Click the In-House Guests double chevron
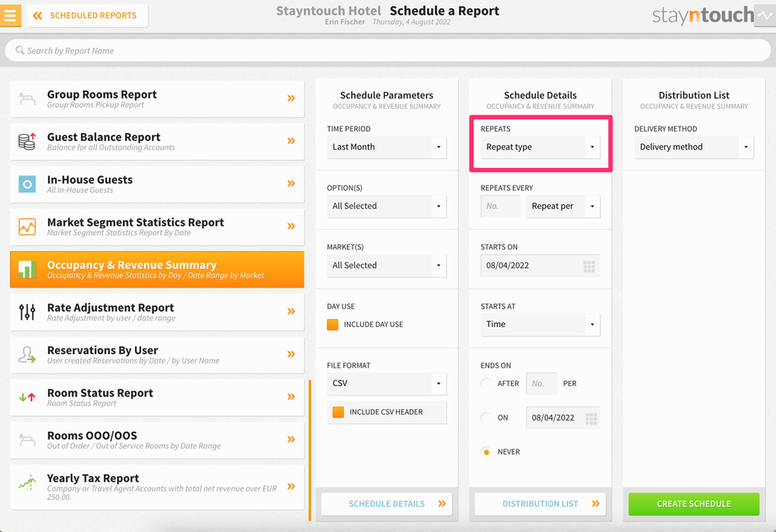 coord(291,184)
